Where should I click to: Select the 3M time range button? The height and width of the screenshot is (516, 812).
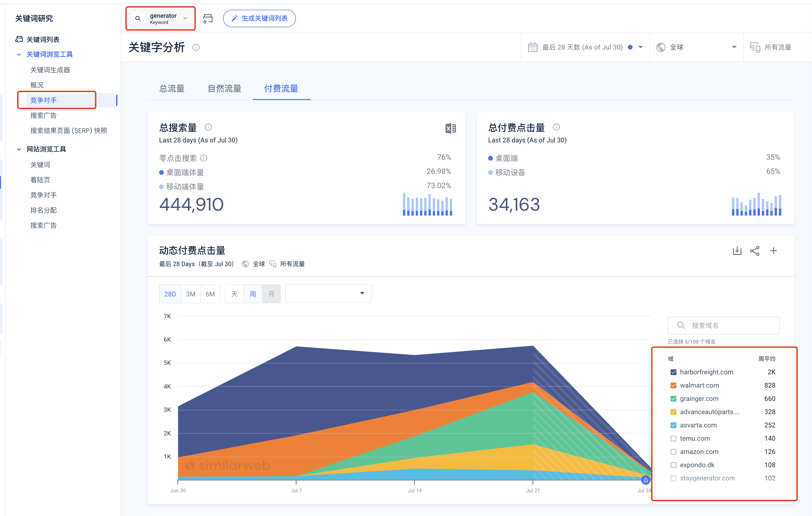[x=191, y=294]
